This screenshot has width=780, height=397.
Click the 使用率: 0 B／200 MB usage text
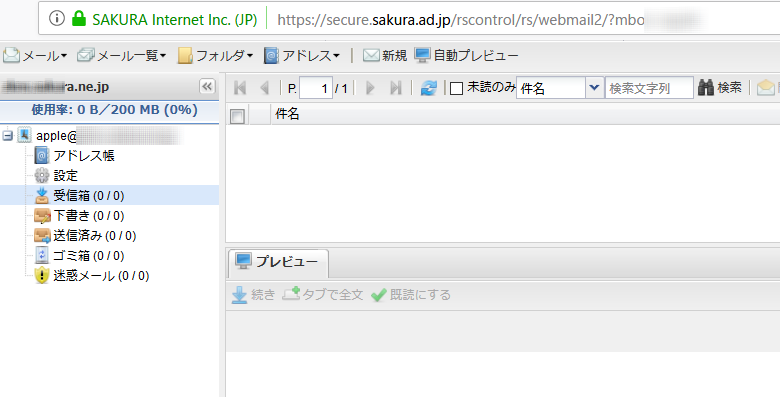click(114, 110)
